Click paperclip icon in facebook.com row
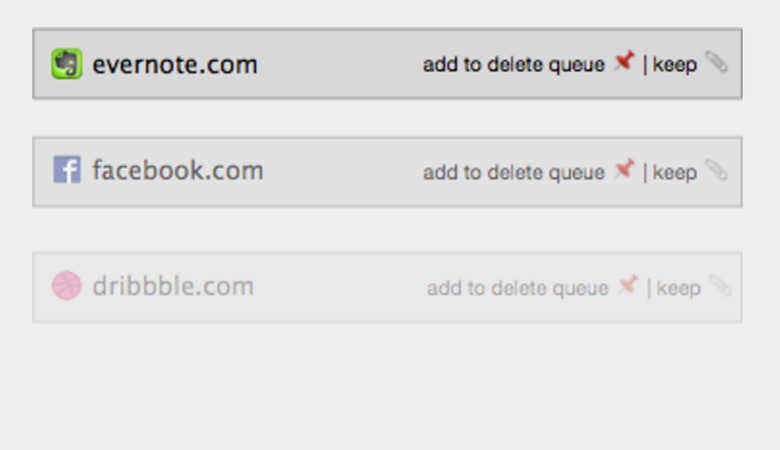The height and width of the screenshot is (450, 780). (716, 170)
